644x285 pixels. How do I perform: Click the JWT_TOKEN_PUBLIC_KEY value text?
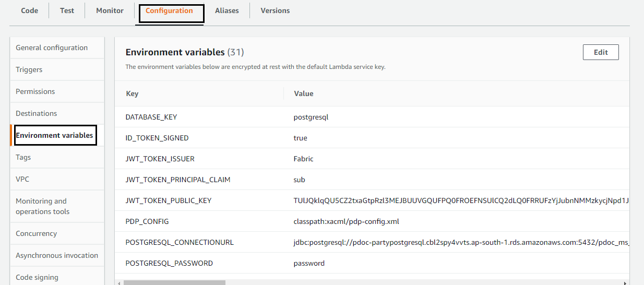(459, 200)
